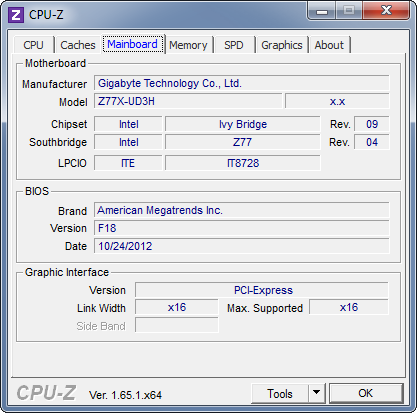Click the empty Side Band field

[177, 325]
